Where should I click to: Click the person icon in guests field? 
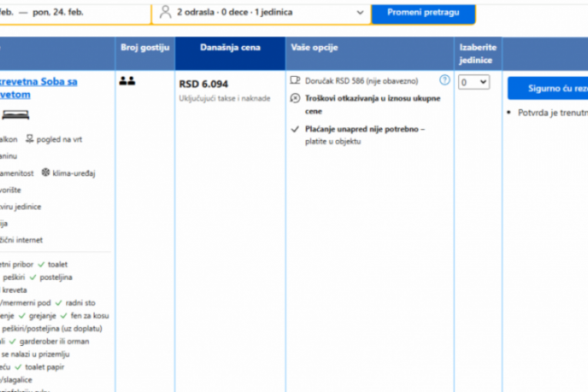165,12
